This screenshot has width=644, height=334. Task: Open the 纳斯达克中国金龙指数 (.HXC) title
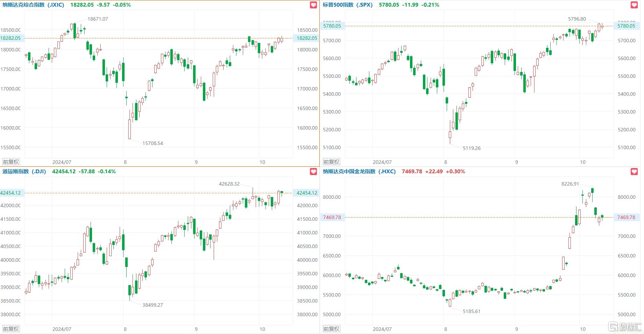[x=359, y=172]
